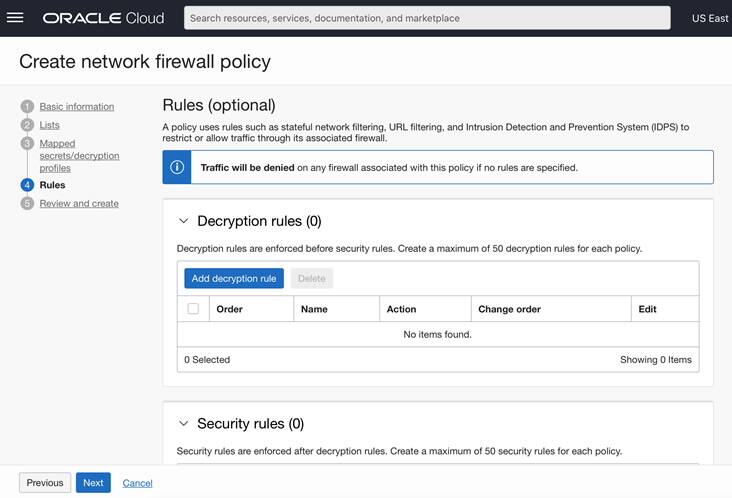Viewport: 732px width, 498px height.
Task: Click the Action column header
Action: point(401,309)
